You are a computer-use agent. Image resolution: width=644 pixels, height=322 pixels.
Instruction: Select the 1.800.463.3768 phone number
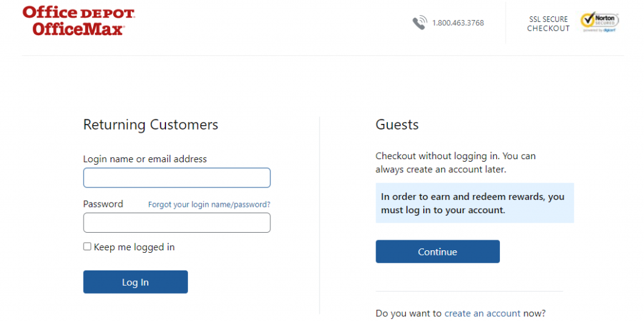pos(458,23)
